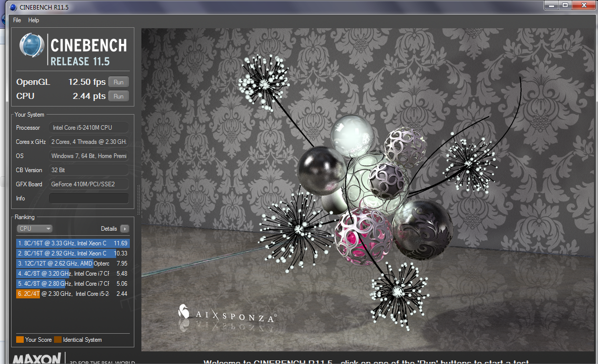Click the Your Score orange legend swatch
The width and height of the screenshot is (598, 364).
(x=20, y=340)
